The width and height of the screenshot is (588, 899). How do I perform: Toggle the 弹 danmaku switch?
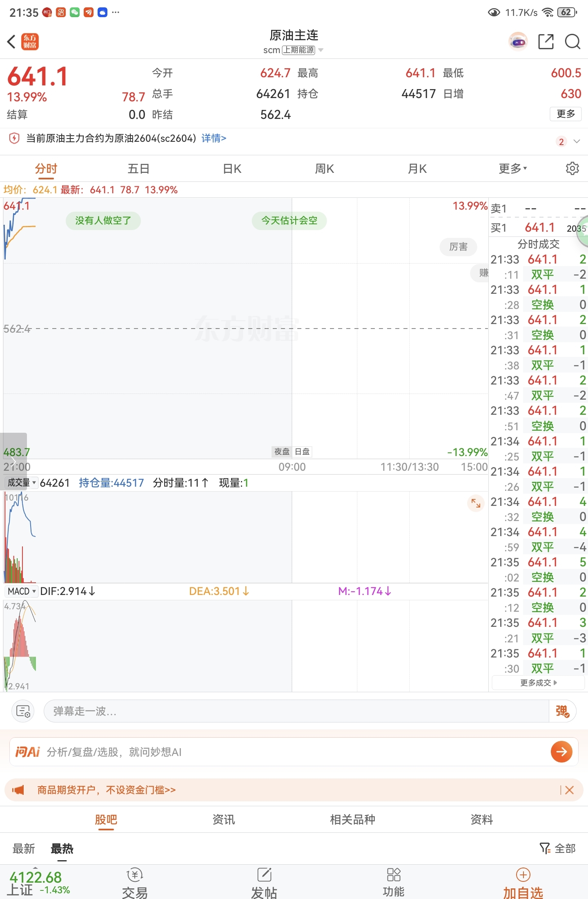click(x=562, y=711)
